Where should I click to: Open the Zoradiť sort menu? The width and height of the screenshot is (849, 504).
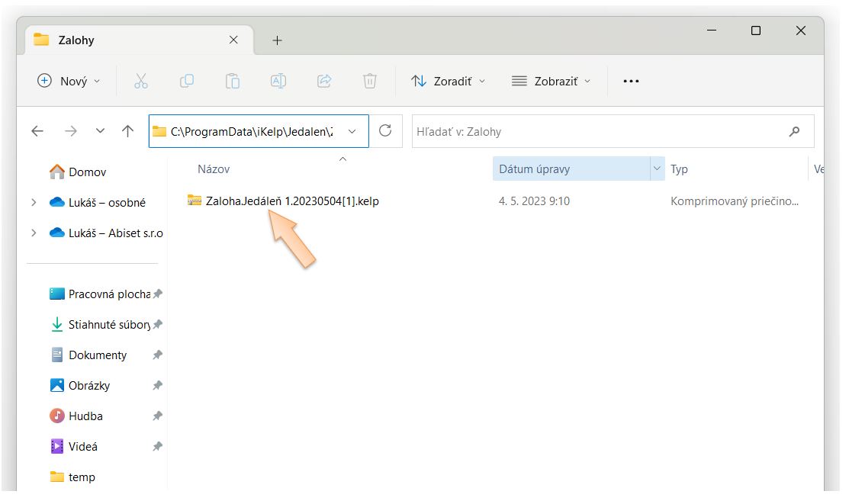(x=448, y=81)
